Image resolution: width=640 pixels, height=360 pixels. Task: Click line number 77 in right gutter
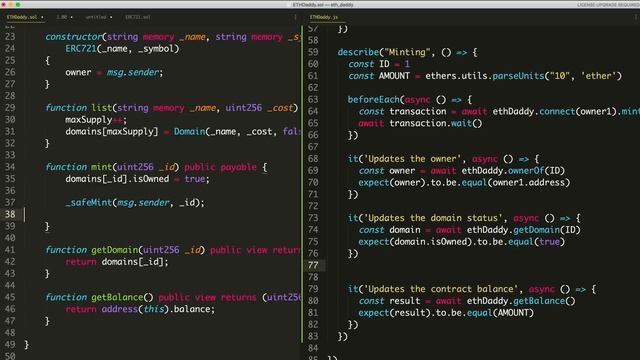[x=313, y=265]
